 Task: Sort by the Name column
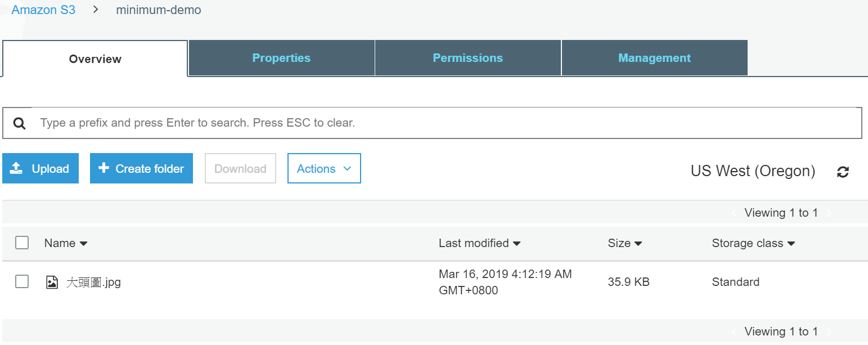tap(66, 243)
